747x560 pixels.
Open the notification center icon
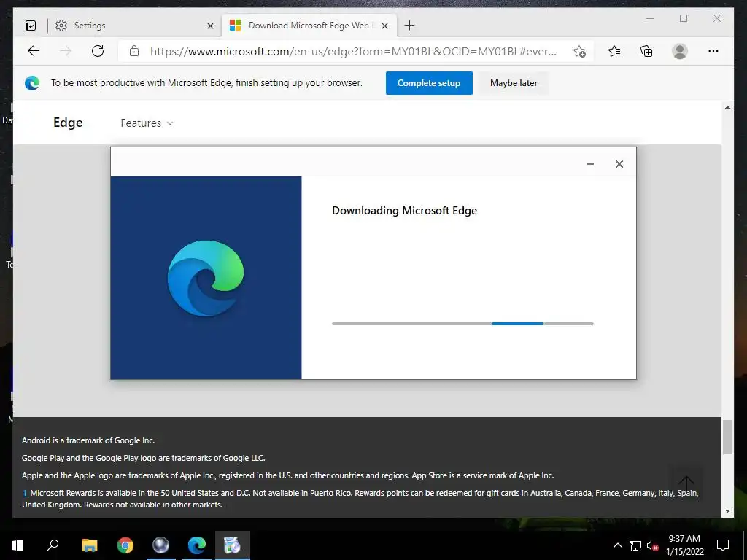723,545
